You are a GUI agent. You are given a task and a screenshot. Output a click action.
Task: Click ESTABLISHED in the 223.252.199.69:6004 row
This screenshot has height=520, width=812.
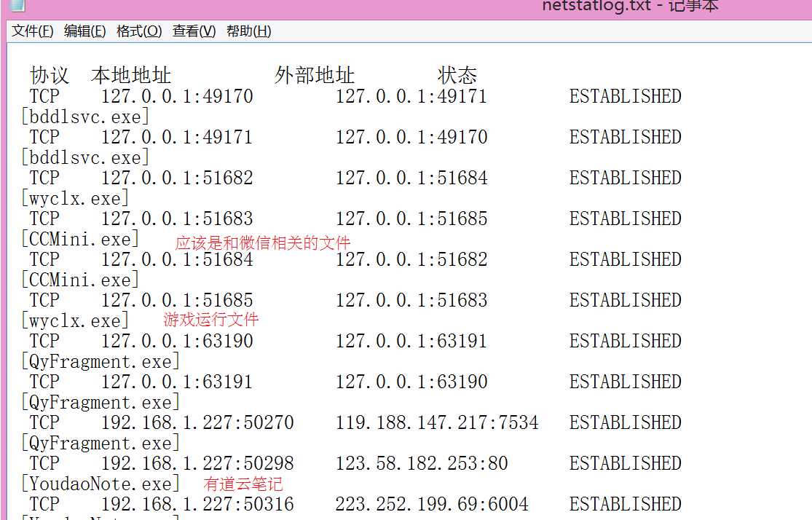[x=625, y=505]
